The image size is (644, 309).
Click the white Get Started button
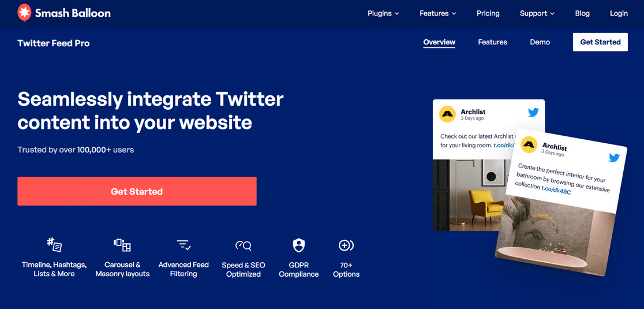click(x=600, y=42)
